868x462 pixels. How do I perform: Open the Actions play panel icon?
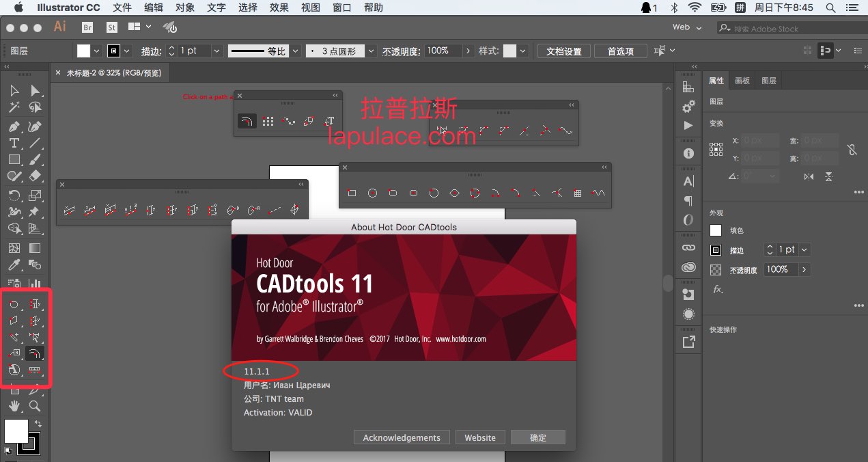688,126
